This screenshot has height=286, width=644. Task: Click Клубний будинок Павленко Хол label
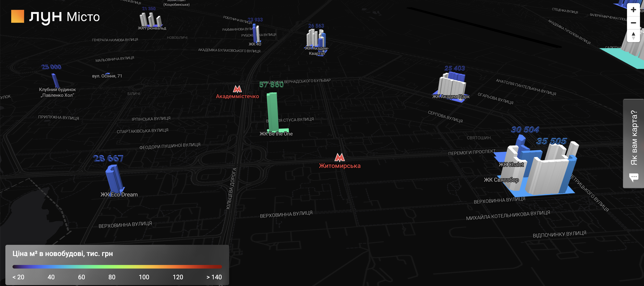click(57, 92)
